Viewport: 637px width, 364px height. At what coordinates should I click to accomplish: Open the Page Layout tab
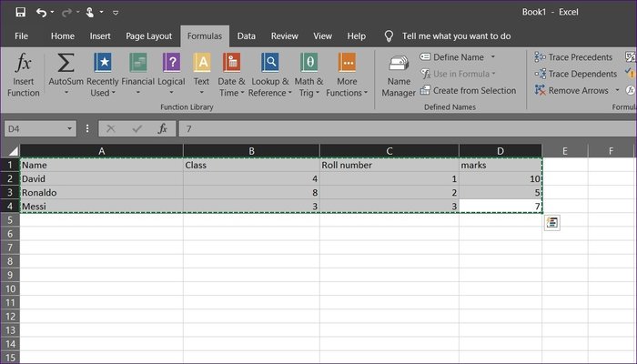click(x=148, y=36)
